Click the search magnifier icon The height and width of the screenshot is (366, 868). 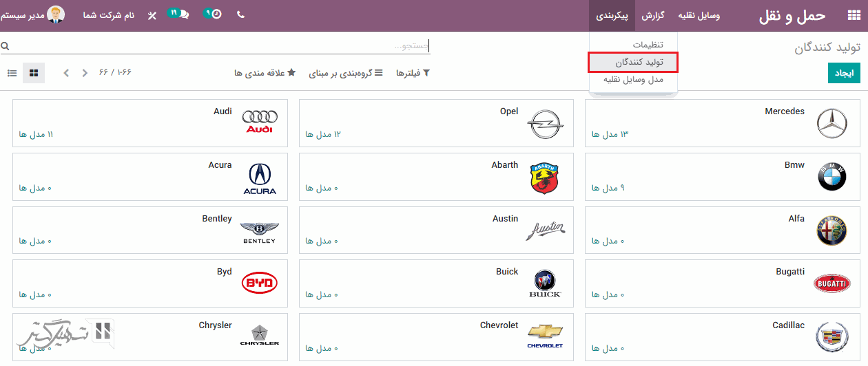6,46
